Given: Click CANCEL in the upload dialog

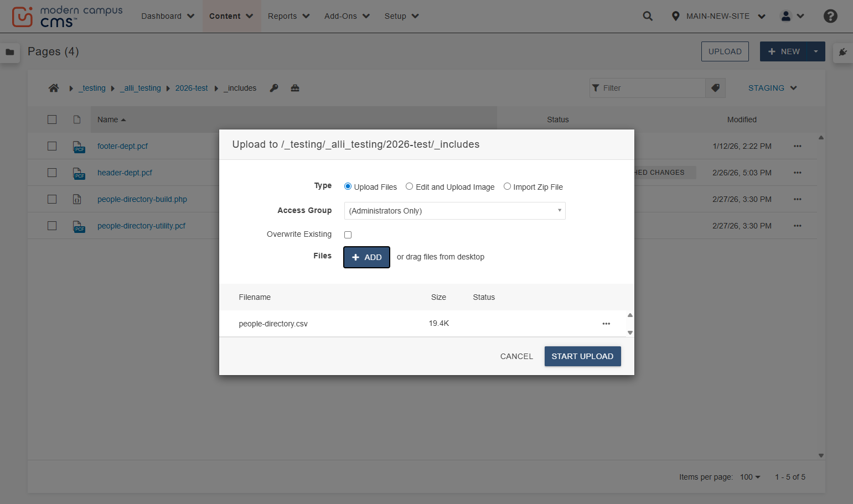Looking at the screenshot, I should click(516, 356).
